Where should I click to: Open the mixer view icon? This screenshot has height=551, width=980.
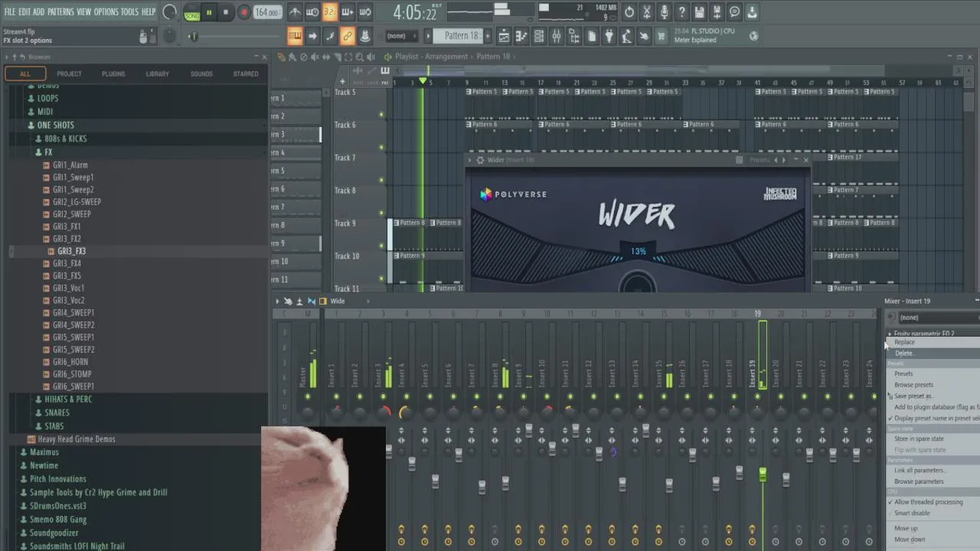click(557, 36)
